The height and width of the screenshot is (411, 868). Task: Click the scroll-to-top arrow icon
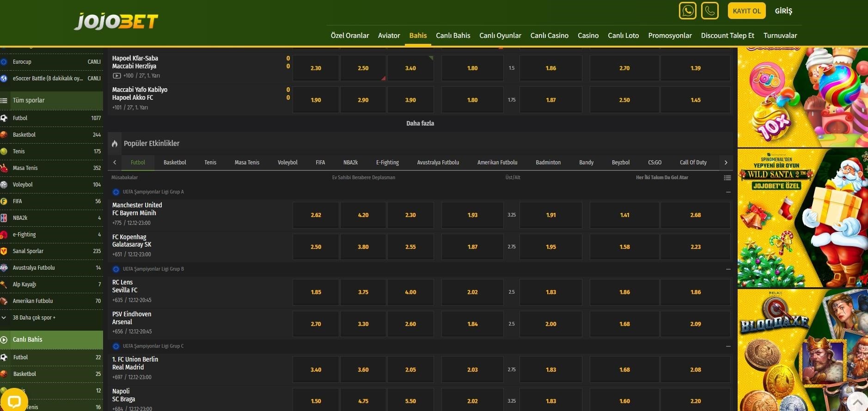click(857, 402)
